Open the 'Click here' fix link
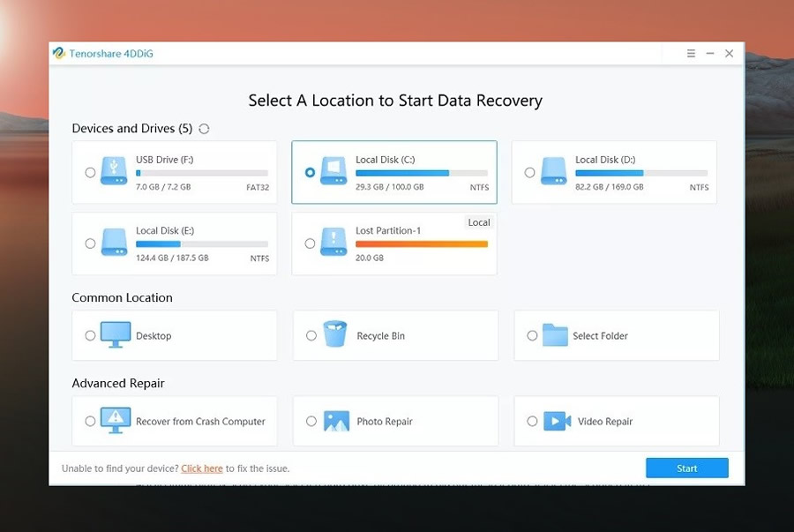Screen dimensions: 794x532 (202, 468)
